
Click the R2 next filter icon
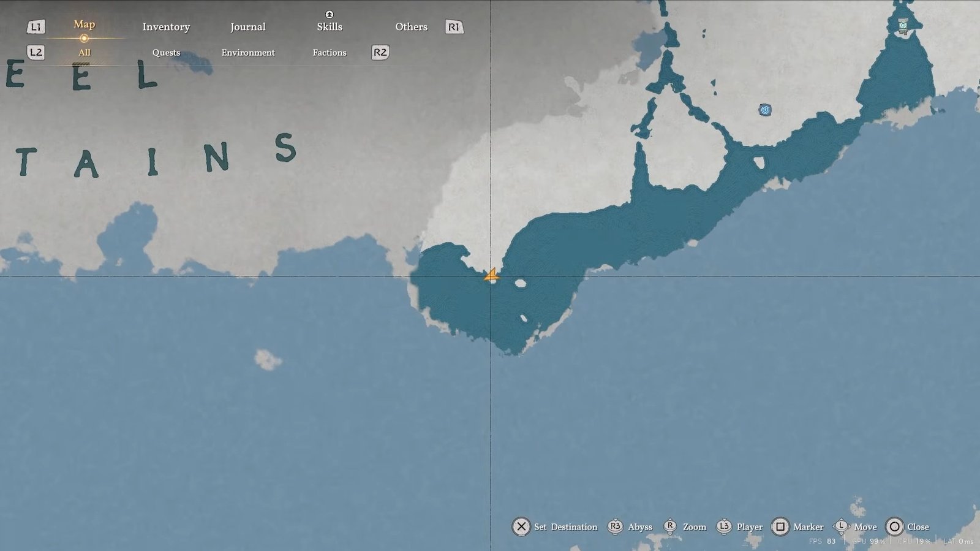coord(380,53)
